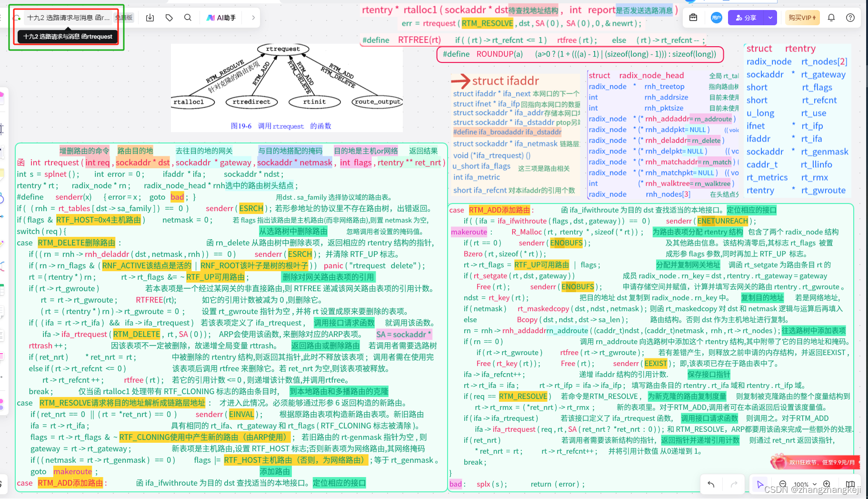The image size is (868, 499).
Task: Click rt_metrics in the struct rtentry list
Action: coord(767,177)
